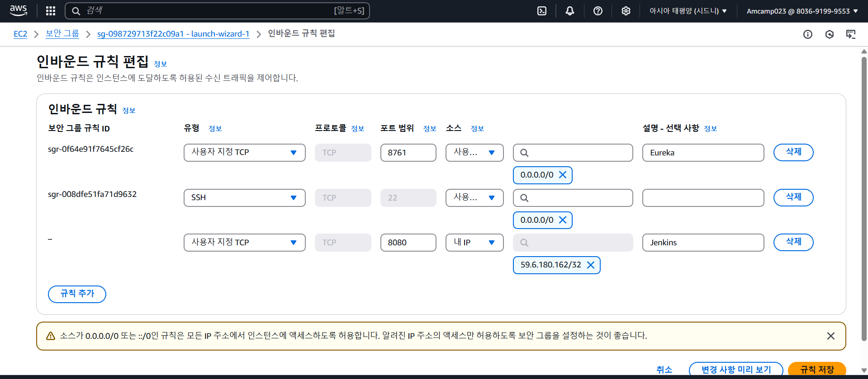The image size is (868, 379).
Task: Open the info panel icon near breadcrumb
Action: (808, 34)
